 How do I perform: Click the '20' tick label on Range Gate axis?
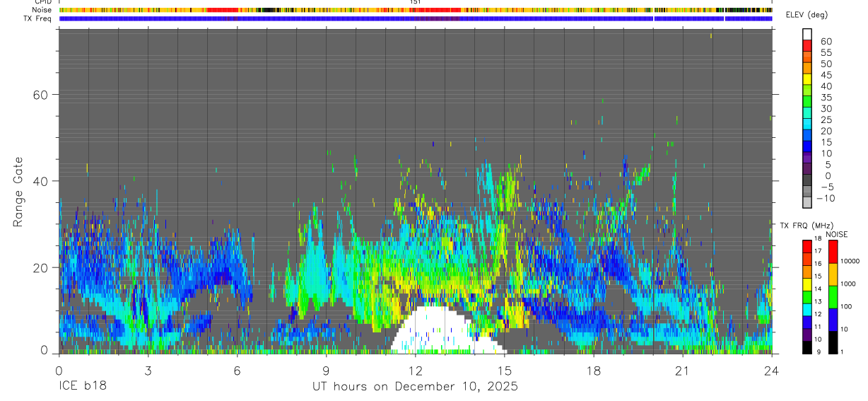(40, 267)
